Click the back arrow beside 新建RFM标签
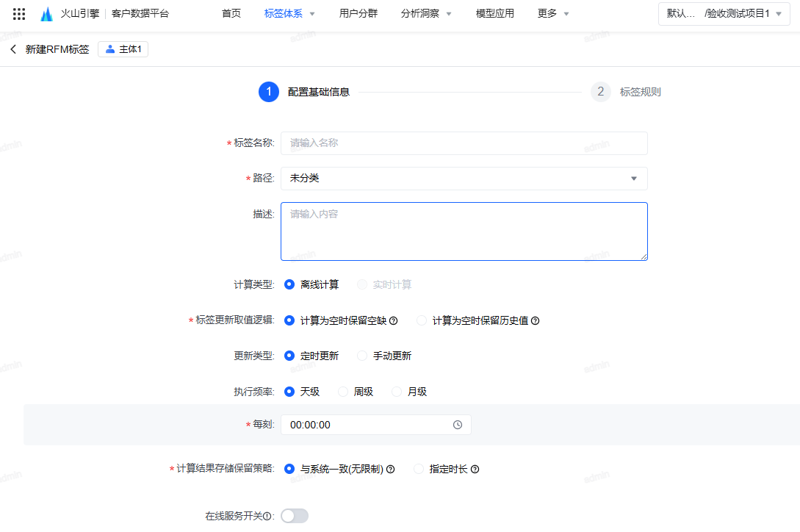This screenshot has height=532, width=800. click(13, 49)
